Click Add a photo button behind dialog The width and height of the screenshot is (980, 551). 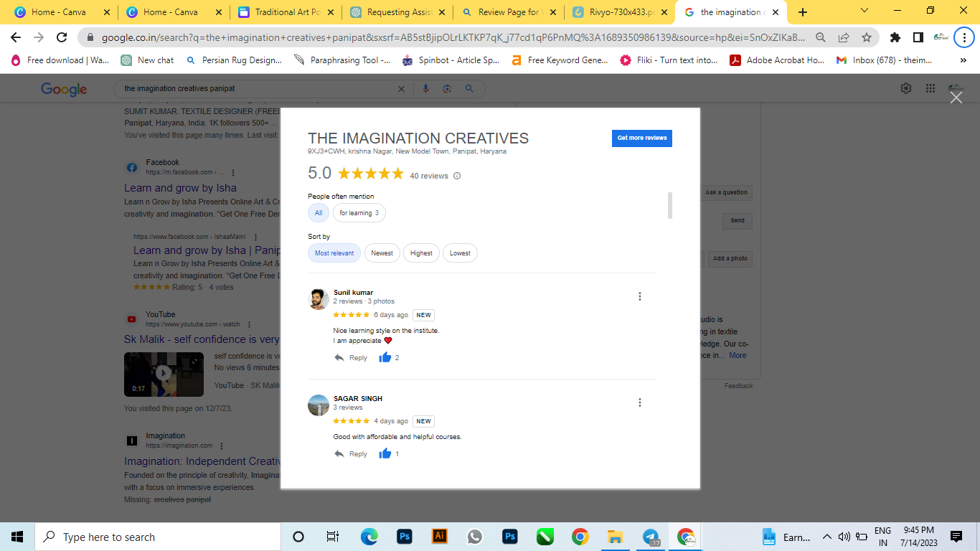tap(730, 258)
